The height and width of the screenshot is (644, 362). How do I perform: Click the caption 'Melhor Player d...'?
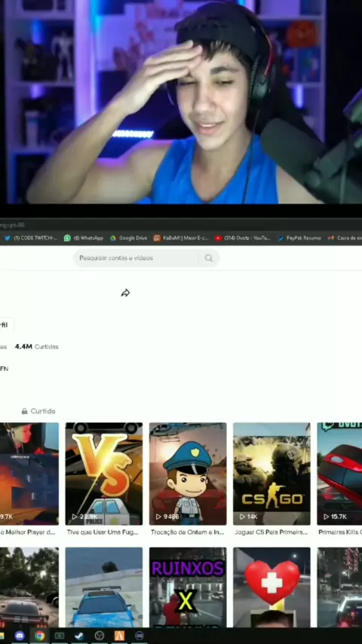click(29, 532)
